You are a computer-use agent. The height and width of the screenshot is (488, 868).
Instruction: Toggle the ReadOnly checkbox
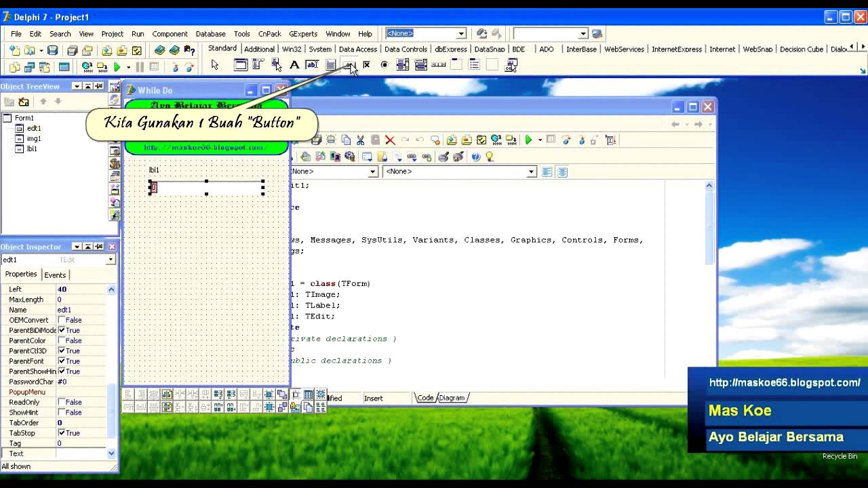(x=62, y=402)
